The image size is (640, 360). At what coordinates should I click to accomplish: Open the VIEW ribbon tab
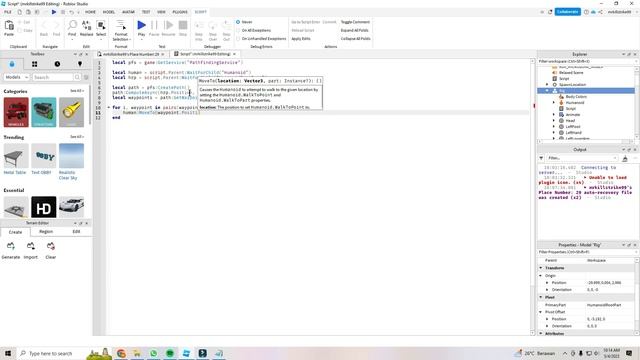[x=162, y=12]
